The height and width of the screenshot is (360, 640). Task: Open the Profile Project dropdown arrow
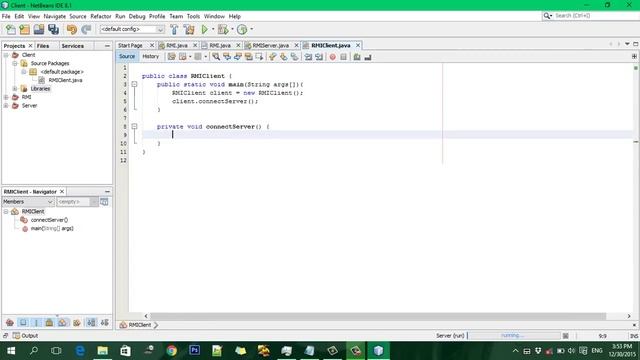click(251, 29)
